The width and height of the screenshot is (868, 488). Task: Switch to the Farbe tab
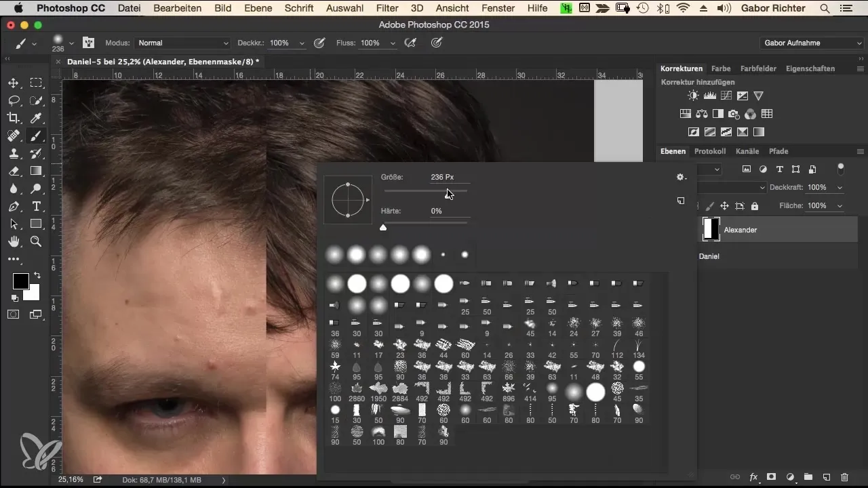point(721,68)
